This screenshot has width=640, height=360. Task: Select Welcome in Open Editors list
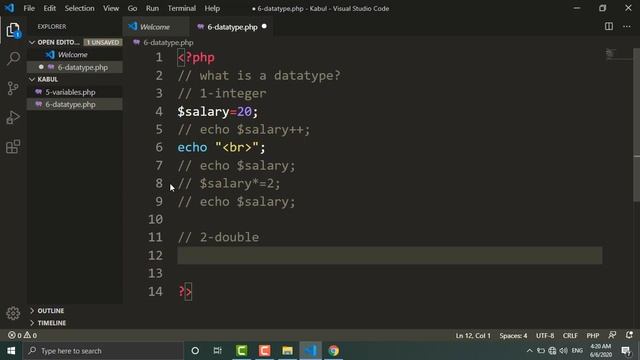tap(75, 55)
